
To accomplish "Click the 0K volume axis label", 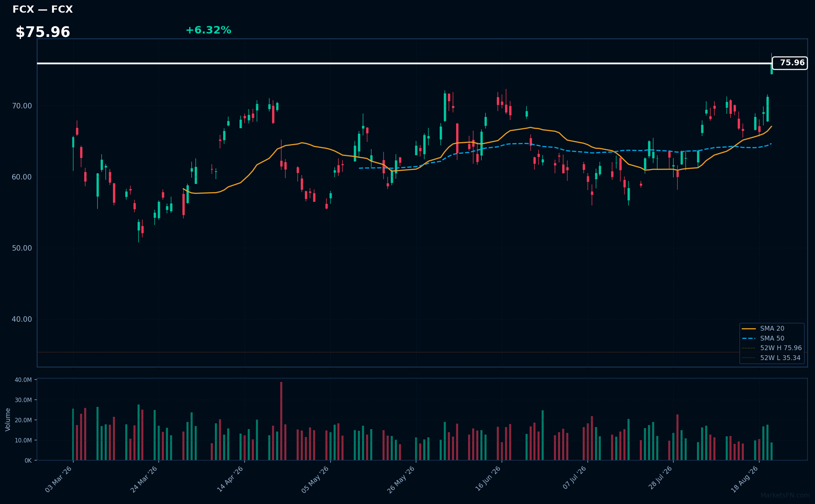I will click(28, 461).
